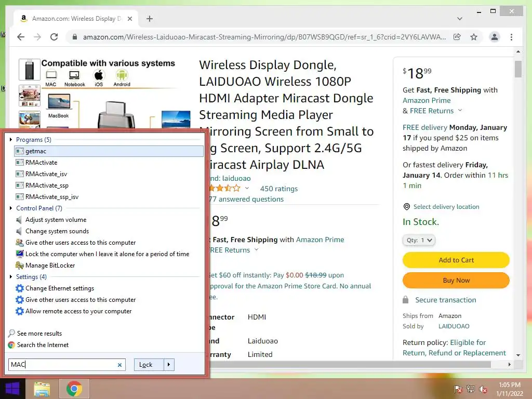
Task: Open the Action Center flag icon
Action: [x=458, y=389]
